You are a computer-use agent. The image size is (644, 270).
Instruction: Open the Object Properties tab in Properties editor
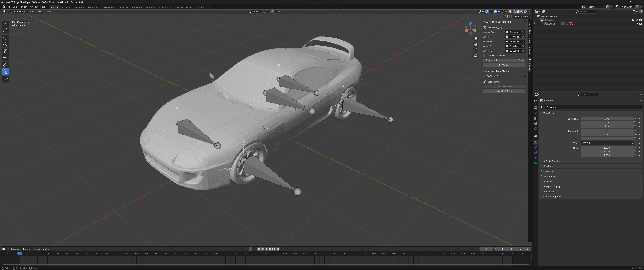click(535, 142)
